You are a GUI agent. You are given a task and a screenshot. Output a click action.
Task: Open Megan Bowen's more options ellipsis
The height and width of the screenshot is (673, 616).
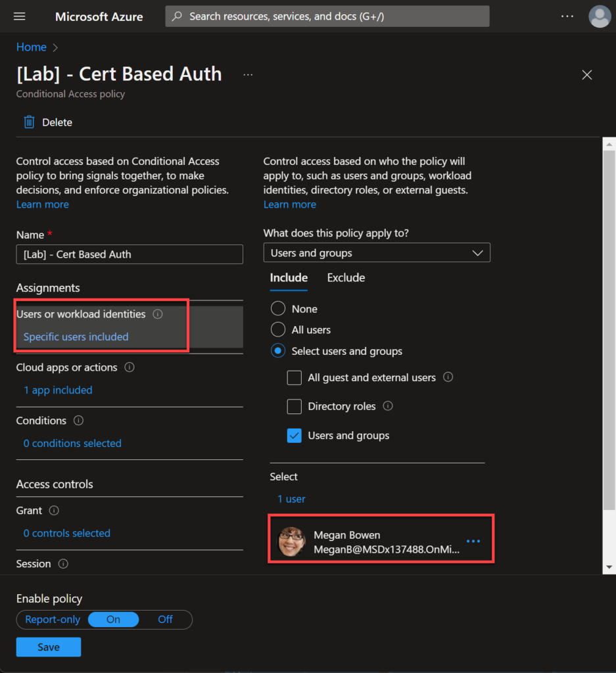point(473,542)
